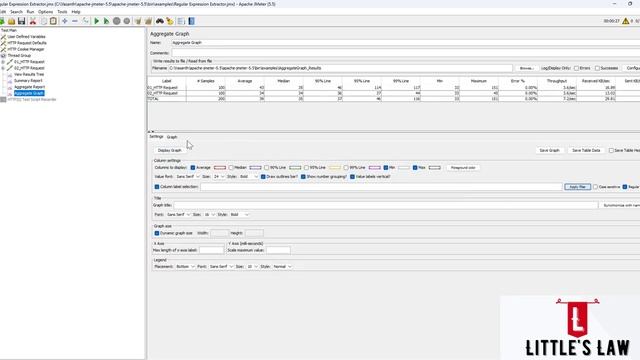Open Search with the binoculars icon
Screen dimensions: 640x360
[x=160, y=21]
